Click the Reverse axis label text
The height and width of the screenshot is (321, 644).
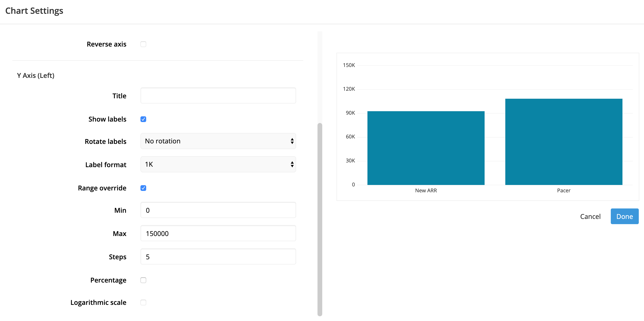tap(107, 44)
